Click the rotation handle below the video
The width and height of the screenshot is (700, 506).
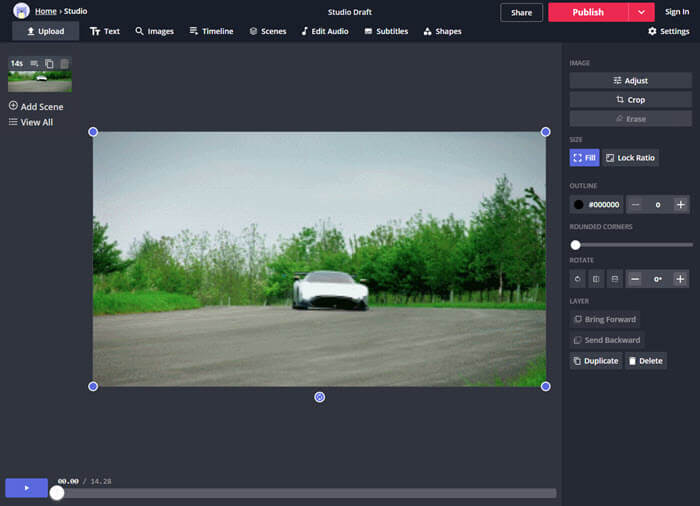(x=320, y=397)
